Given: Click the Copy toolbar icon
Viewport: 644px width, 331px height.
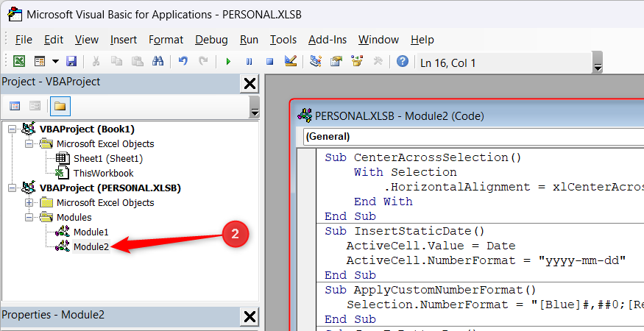Looking at the screenshot, I should pyautogui.click(x=116, y=62).
